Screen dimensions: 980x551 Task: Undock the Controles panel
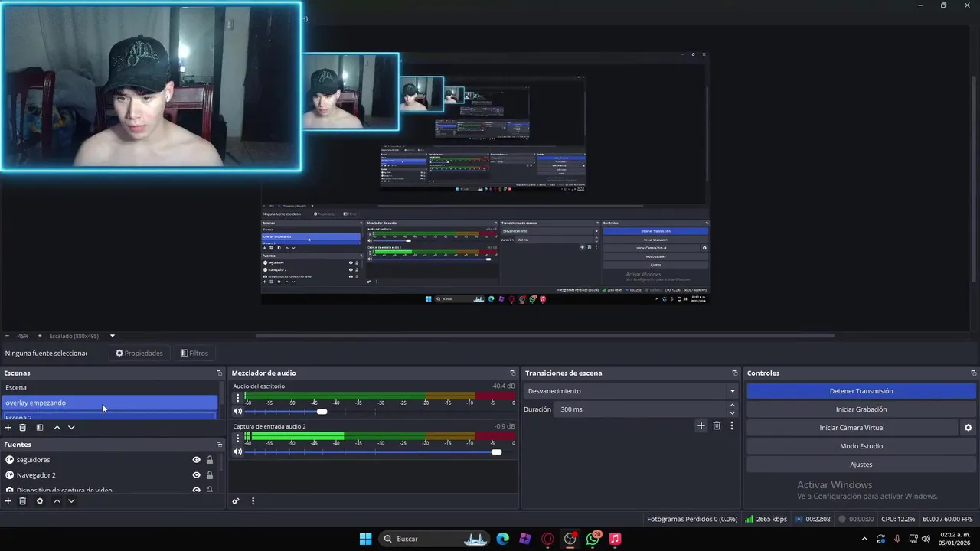coord(973,373)
